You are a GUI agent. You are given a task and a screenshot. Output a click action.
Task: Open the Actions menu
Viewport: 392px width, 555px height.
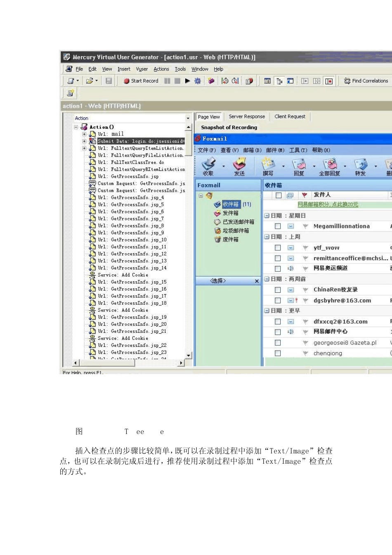tap(161, 69)
